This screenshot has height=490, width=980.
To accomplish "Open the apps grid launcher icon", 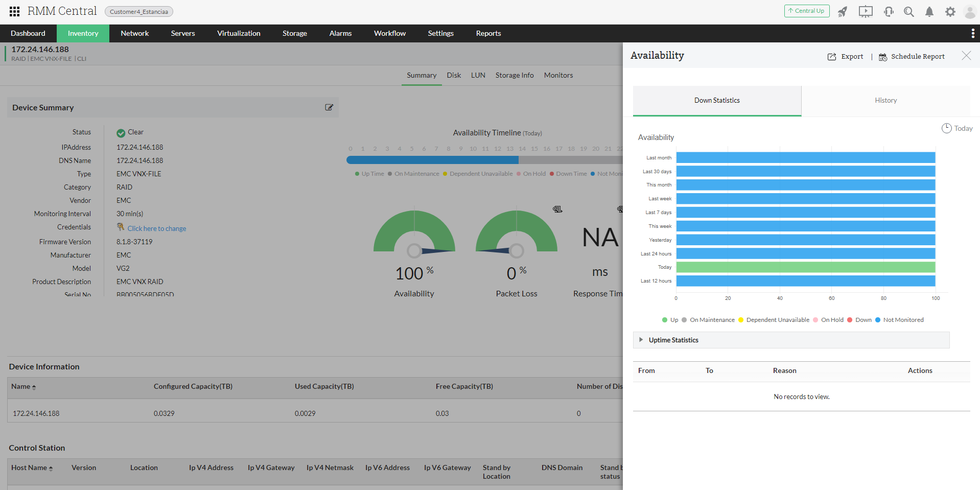I will coord(14,11).
